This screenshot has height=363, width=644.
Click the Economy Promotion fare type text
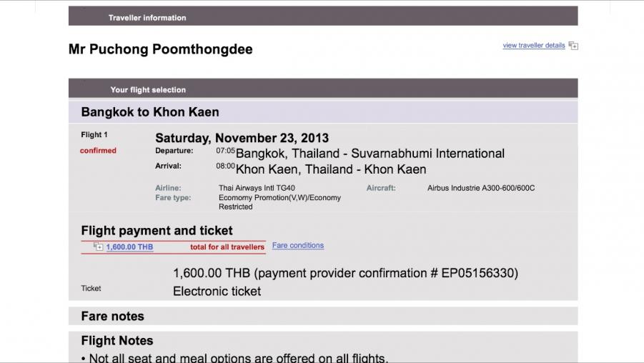point(279,198)
